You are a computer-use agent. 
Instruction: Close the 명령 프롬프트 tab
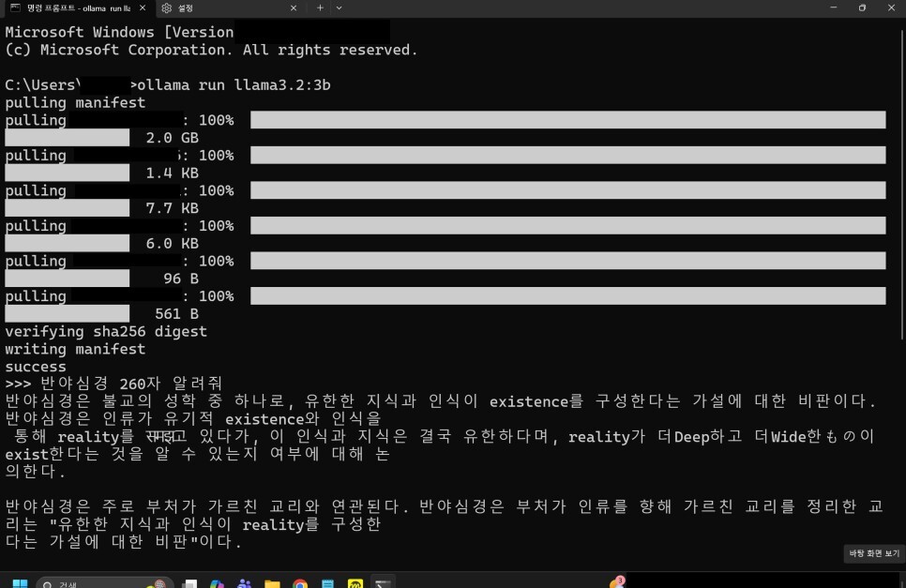(x=143, y=8)
